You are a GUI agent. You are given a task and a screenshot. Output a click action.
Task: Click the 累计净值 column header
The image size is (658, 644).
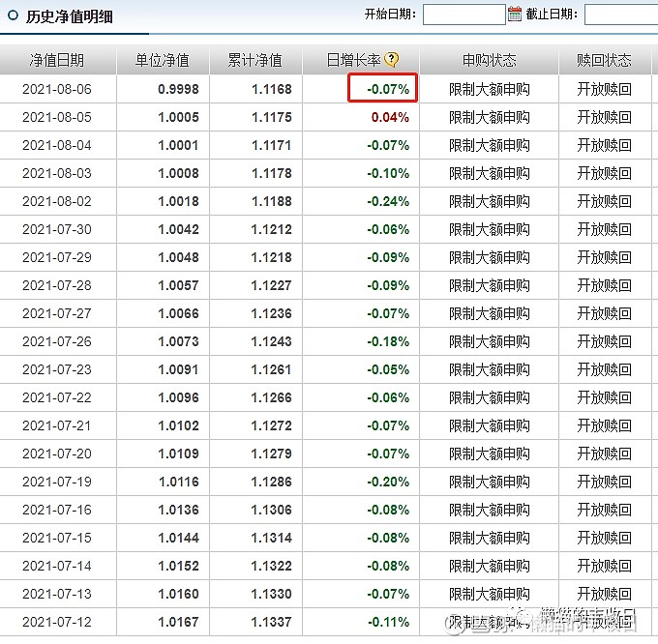(x=254, y=60)
